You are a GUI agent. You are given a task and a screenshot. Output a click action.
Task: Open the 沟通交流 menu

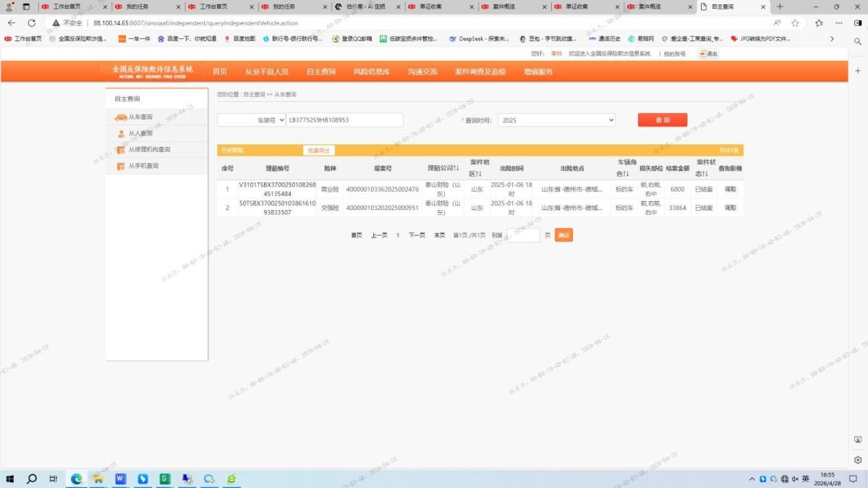(x=422, y=72)
